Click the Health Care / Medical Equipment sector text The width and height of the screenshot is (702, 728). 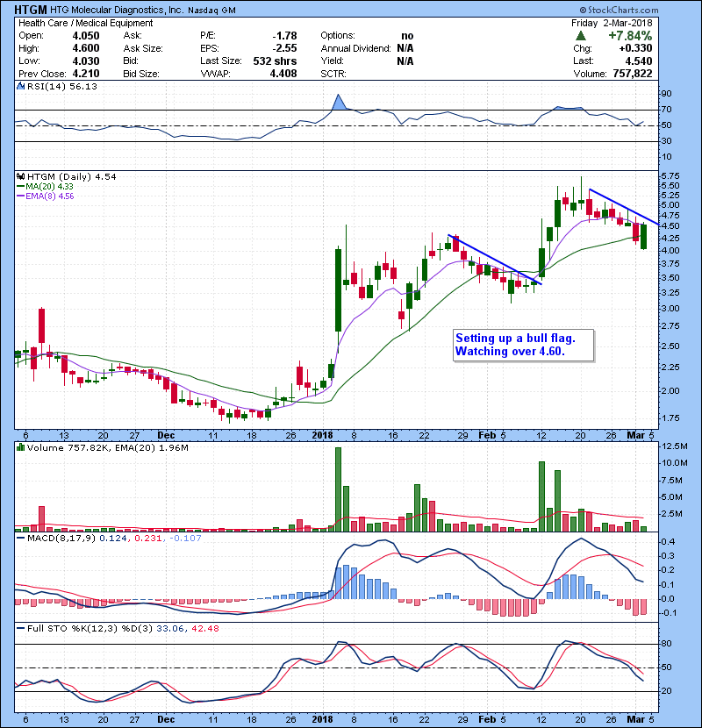(85, 23)
